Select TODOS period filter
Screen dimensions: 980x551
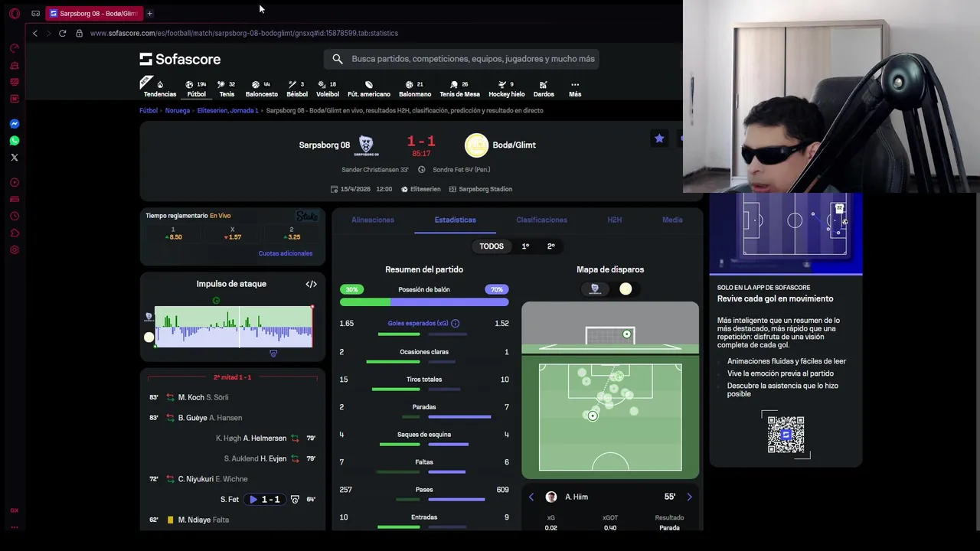pyautogui.click(x=492, y=246)
